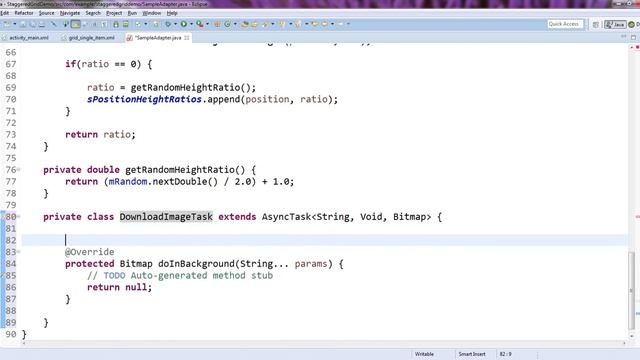The width and height of the screenshot is (640, 360).
Task: Click 'if(ratio == 0)' on line 67
Action: point(103,64)
